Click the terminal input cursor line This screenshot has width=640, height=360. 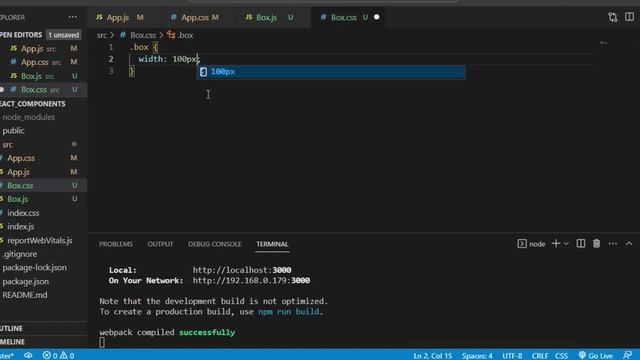coord(102,342)
